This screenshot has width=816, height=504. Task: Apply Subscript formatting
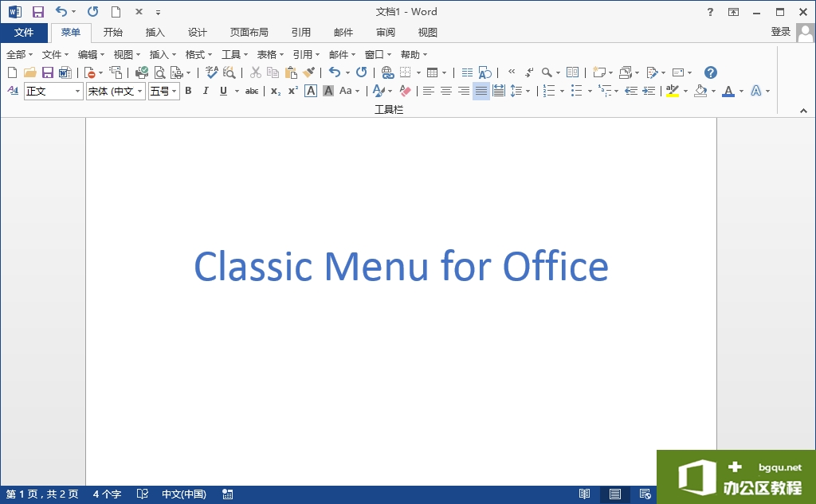click(x=276, y=91)
